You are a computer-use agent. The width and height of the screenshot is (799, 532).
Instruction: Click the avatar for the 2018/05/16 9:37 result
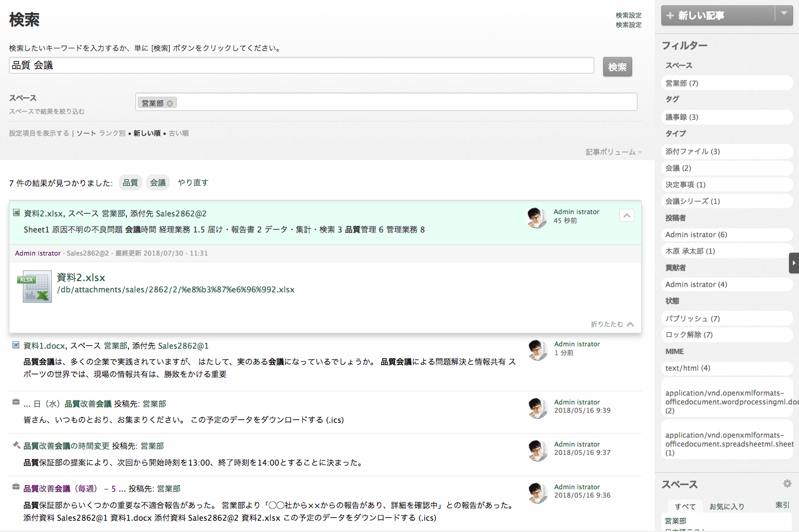point(538,450)
